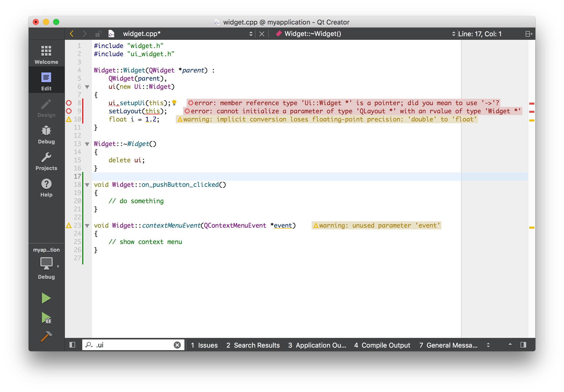Toggle the sidebar with the bottom-left panel icon
This screenshot has height=392, width=564.
pos(72,345)
